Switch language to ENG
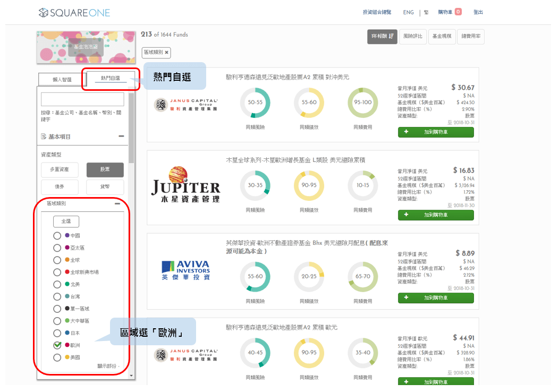Image resolution: width=559 pixels, height=392 pixels. pos(408,12)
